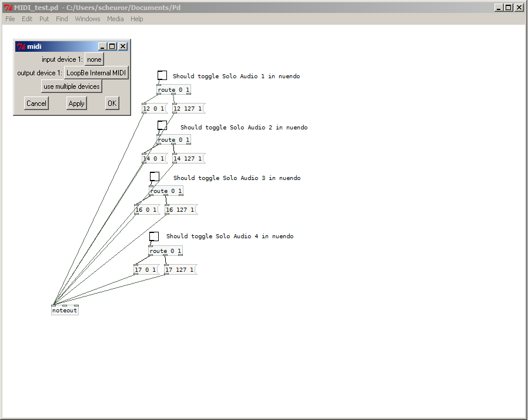Screen dimensions: 528x420
Task: Select route 0 1 object above message 17 0 1
Action: click(x=166, y=251)
